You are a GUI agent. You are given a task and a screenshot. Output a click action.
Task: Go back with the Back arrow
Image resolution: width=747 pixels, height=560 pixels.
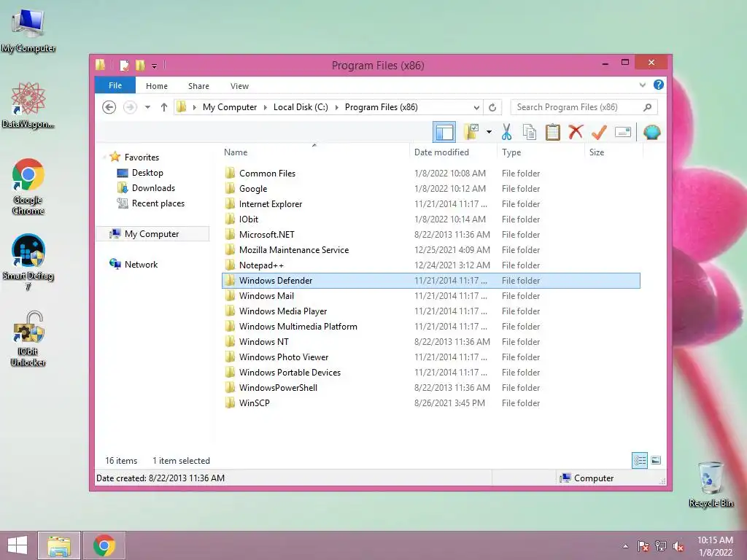coord(109,107)
